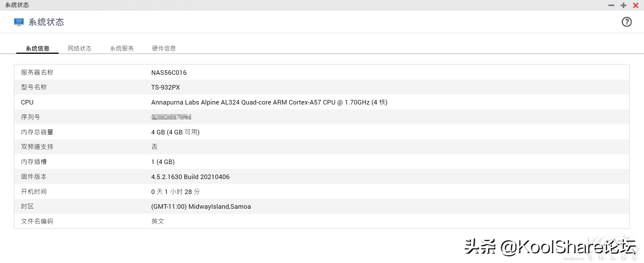The height and width of the screenshot is (263, 644).
Task: Click the blue monitor system status icon
Action: [19, 22]
